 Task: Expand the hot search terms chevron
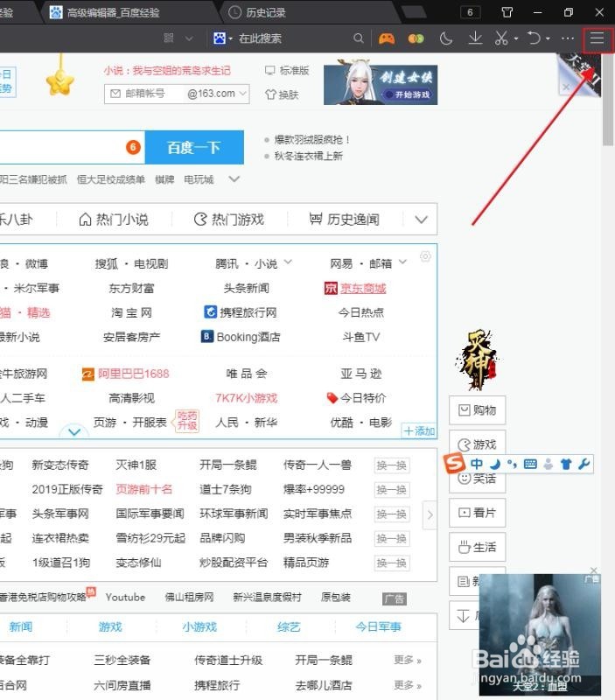pyautogui.click(x=234, y=179)
